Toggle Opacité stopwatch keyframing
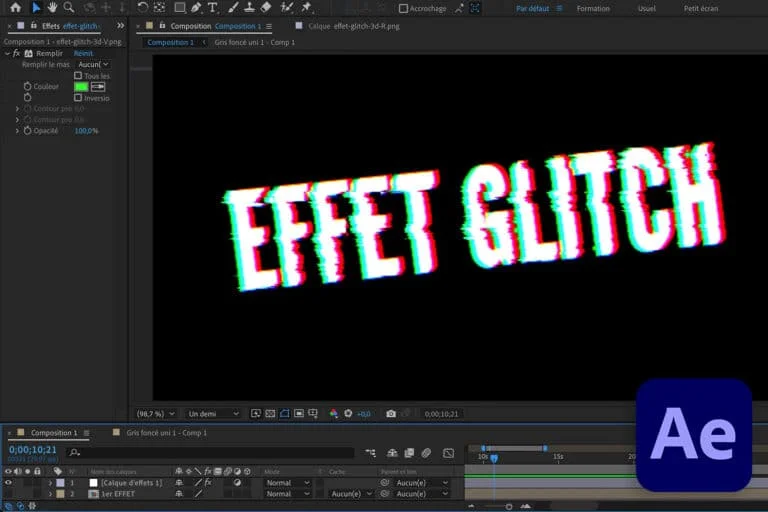The width and height of the screenshot is (768, 512). coord(27,131)
